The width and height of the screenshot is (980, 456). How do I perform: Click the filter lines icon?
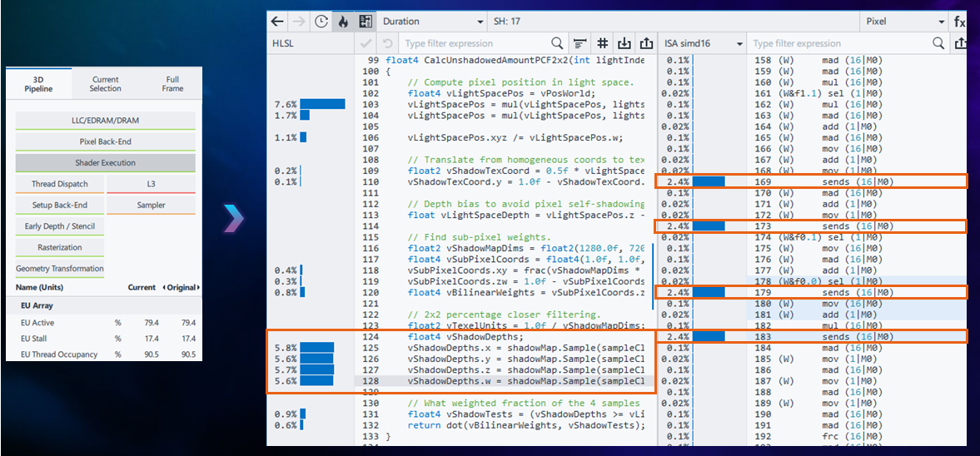580,43
